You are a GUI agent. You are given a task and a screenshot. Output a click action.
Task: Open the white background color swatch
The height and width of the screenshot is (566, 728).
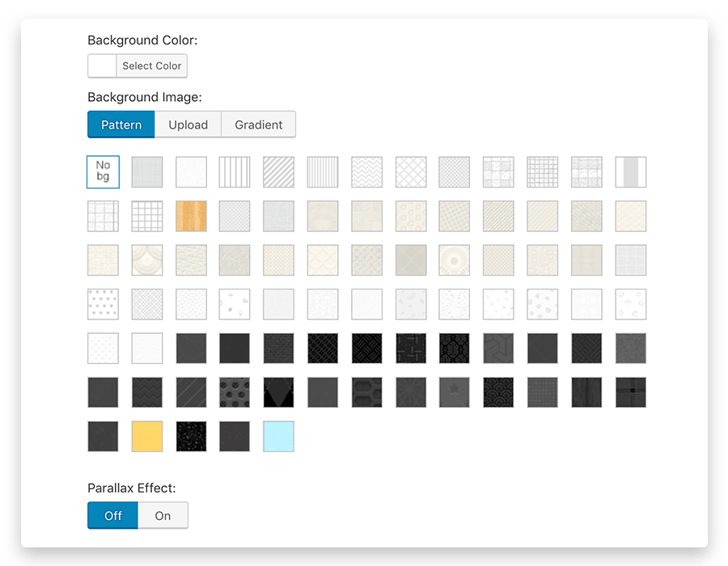(x=102, y=65)
